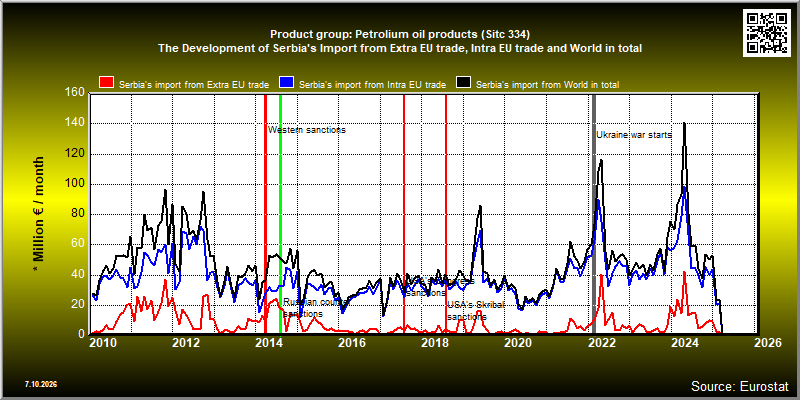Click the x-axis label 2014

coord(271,343)
